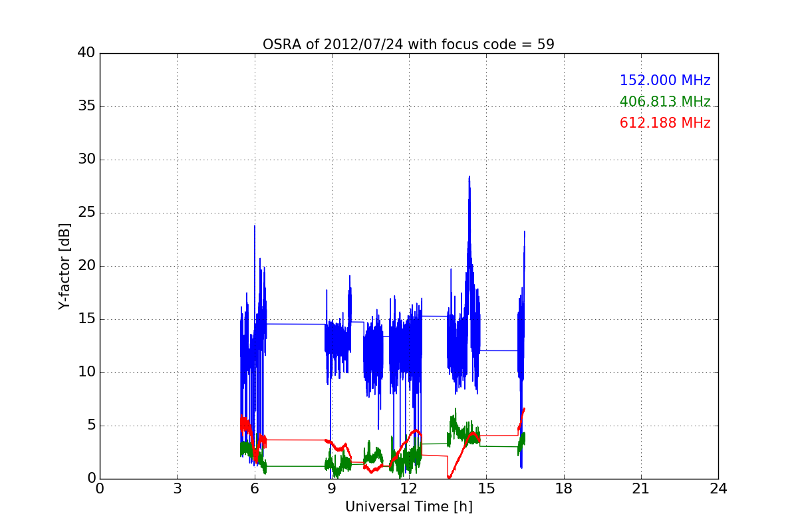The width and height of the screenshot is (798, 532).
Task: Click y-axis tick label 30
Action: coord(86,160)
